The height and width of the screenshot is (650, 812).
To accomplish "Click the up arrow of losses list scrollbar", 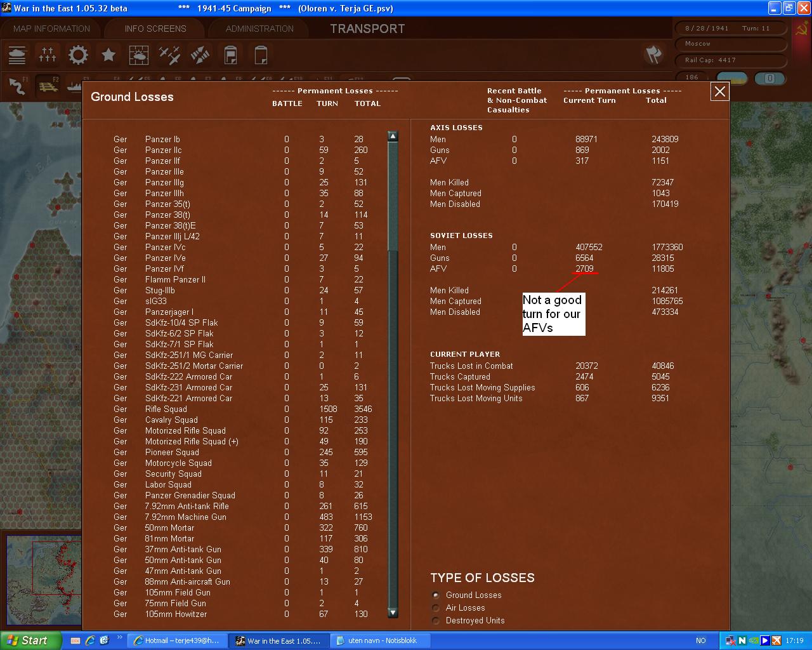I will coord(393,136).
